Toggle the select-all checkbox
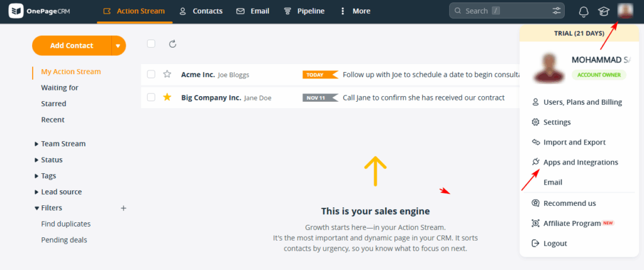The width and height of the screenshot is (644, 270). [151, 43]
